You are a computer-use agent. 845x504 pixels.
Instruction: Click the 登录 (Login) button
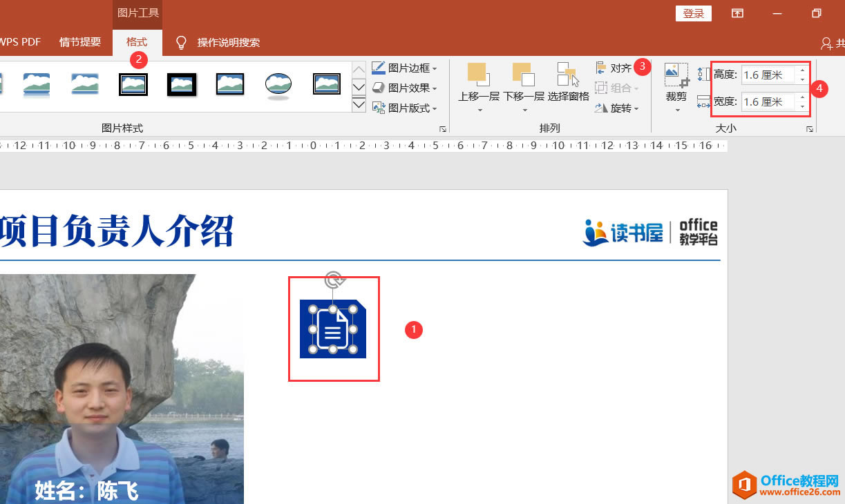point(693,13)
